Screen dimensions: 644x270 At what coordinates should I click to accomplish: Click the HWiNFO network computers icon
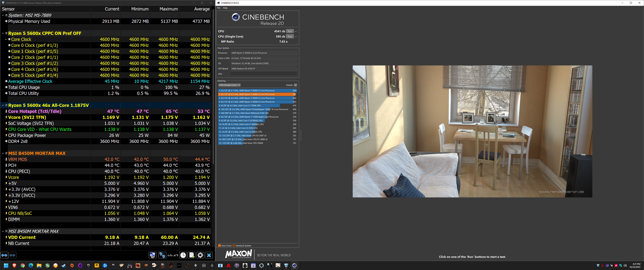click(x=162, y=255)
